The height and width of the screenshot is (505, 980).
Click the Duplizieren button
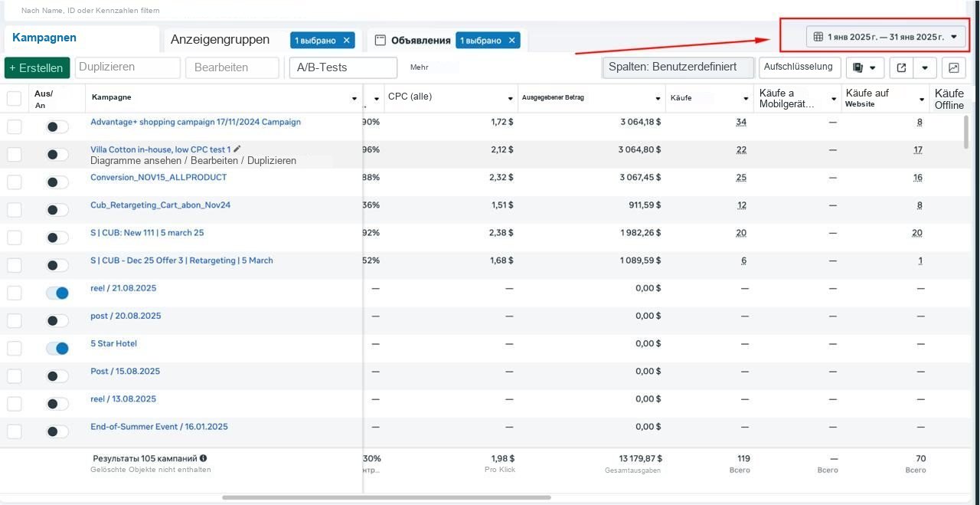tap(128, 67)
